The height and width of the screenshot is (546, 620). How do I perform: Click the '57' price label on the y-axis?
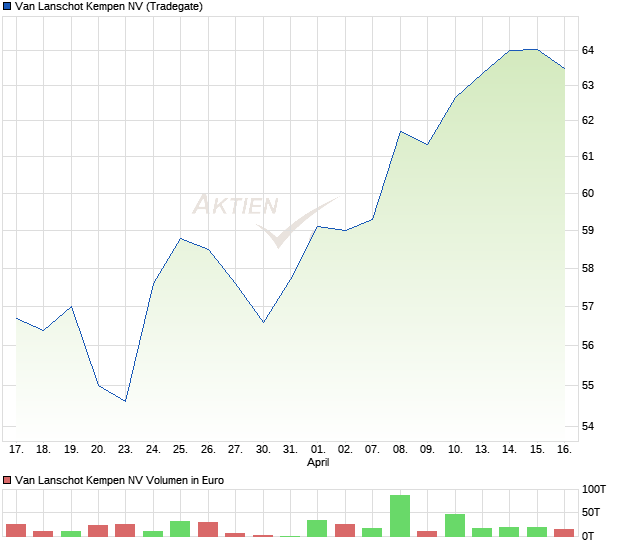(588, 306)
